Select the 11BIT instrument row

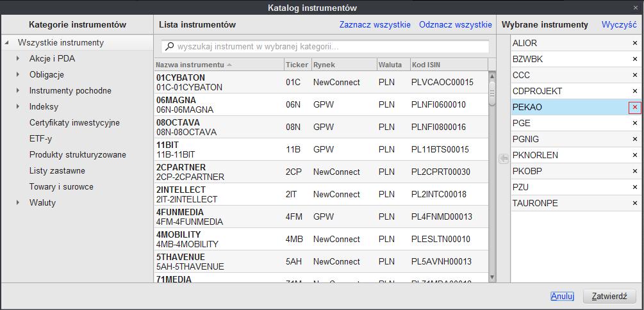[321, 149]
